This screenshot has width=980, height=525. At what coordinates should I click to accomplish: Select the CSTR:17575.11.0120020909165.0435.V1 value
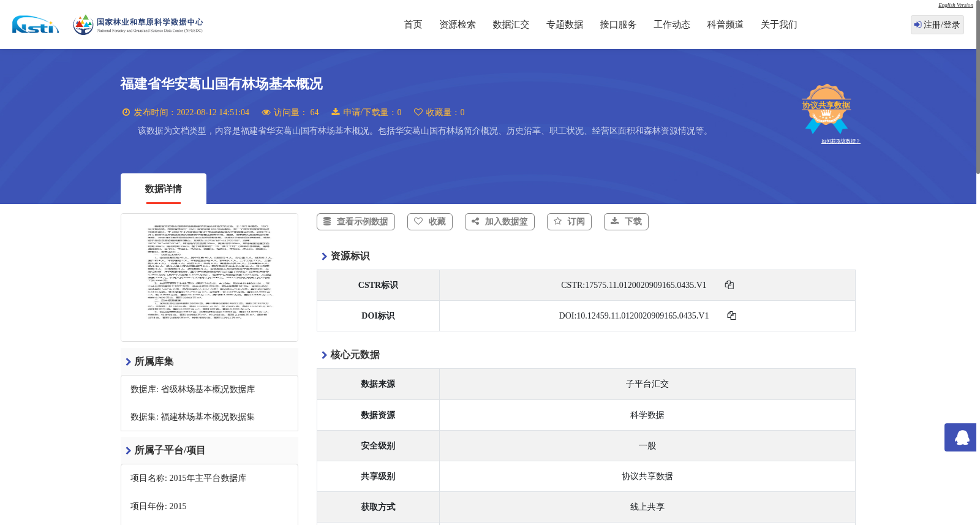coord(633,285)
